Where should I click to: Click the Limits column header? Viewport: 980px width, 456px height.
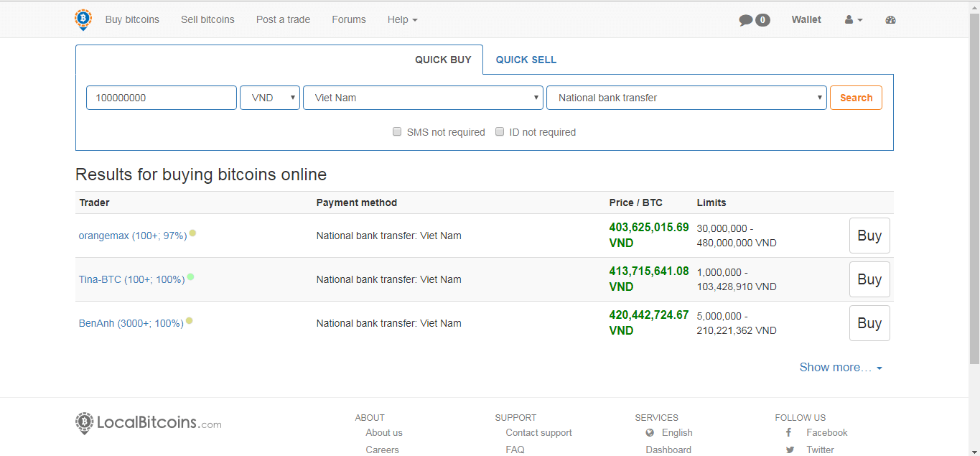point(711,203)
